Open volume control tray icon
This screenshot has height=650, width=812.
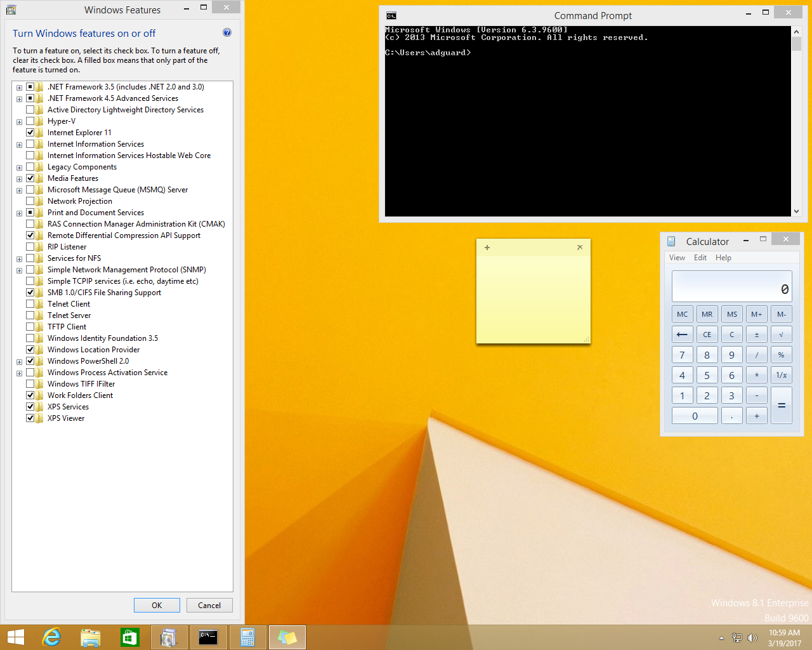click(x=752, y=638)
